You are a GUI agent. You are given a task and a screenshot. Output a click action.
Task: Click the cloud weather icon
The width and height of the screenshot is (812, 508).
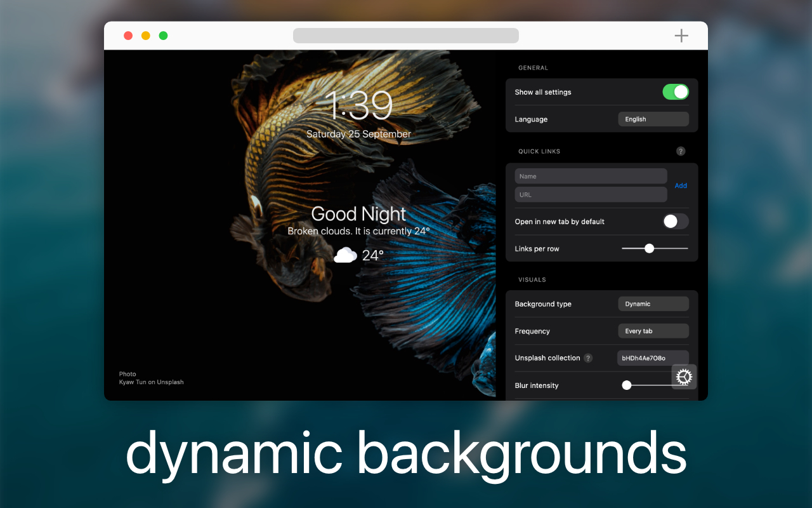coord(344,255)
